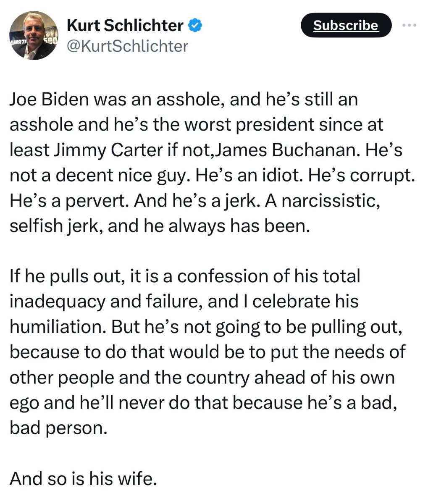Click the words "bad person." ending the paragraph
The image size is (428, 504).
[58, 428]
